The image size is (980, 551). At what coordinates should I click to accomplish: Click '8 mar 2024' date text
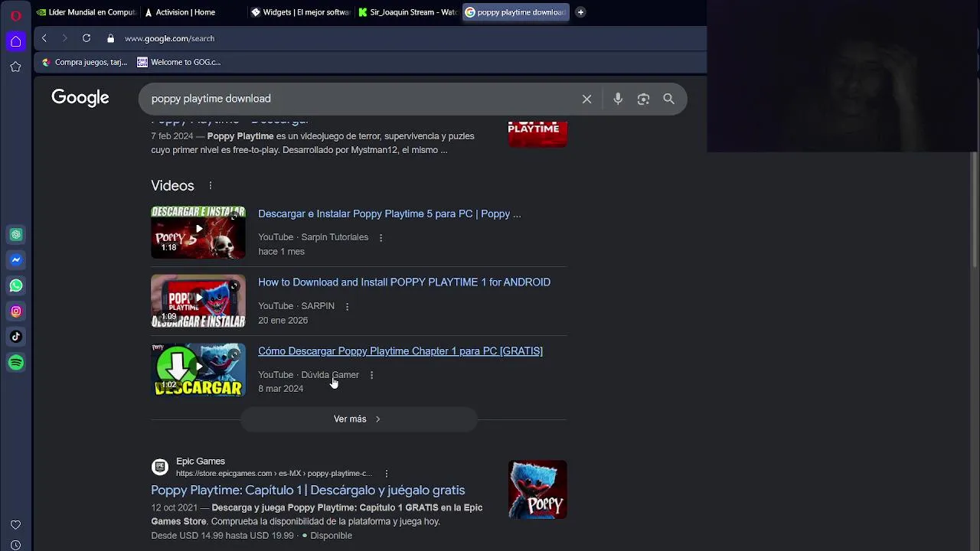[280, 389]
